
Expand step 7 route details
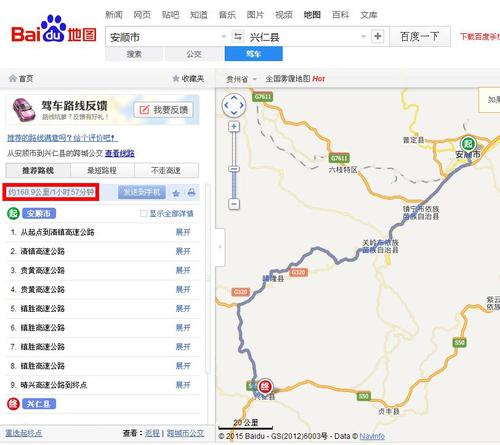[x=183, y=347]
